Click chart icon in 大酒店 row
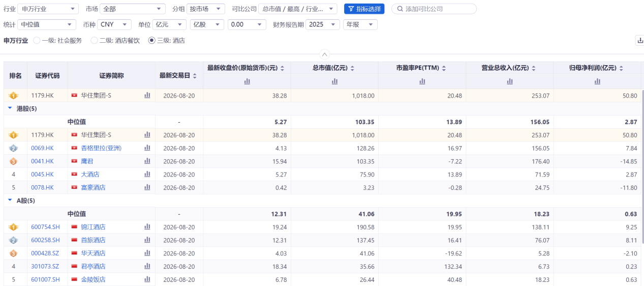The height and width of the screenshot is (286, 644). tap(147, 175)
